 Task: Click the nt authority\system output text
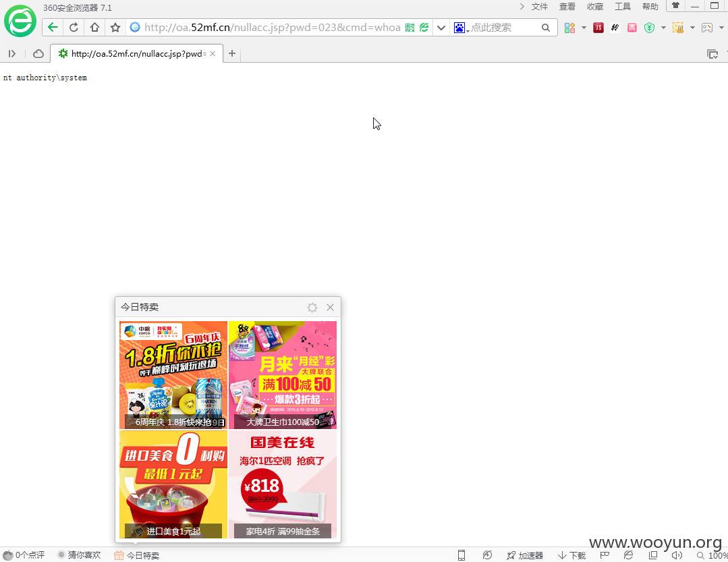(x=45, y=78)
